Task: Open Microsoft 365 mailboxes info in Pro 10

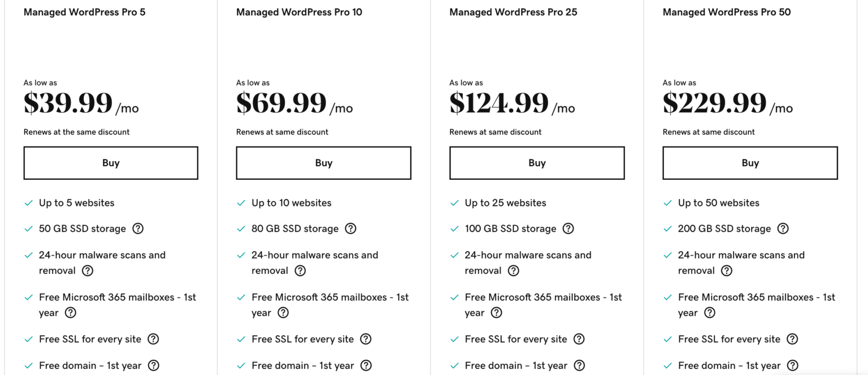Action: tap(283, 313)
